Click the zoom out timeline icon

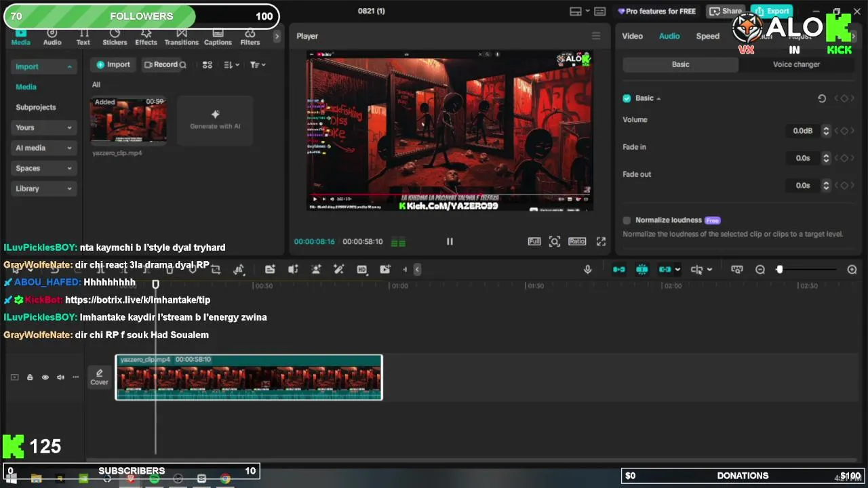[760, 270]
